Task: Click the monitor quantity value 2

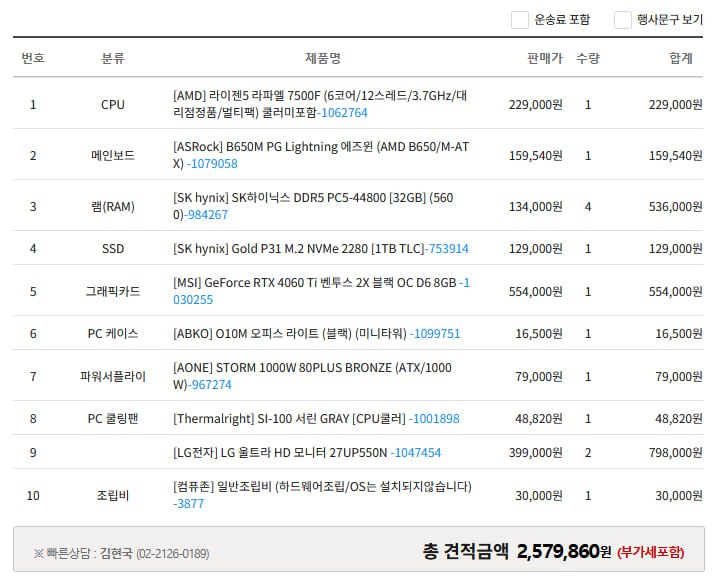Action: tap(588, 453)
